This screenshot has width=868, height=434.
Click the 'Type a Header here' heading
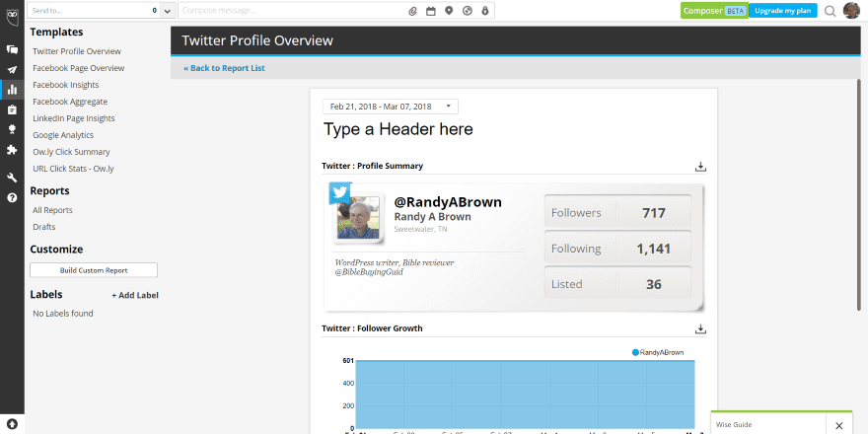(x=398, y=129)
